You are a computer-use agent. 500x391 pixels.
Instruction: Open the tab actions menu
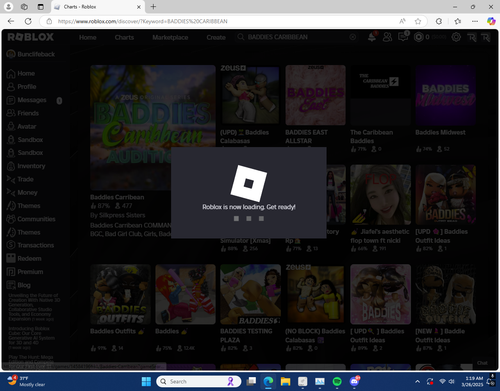tap(40, 7)
